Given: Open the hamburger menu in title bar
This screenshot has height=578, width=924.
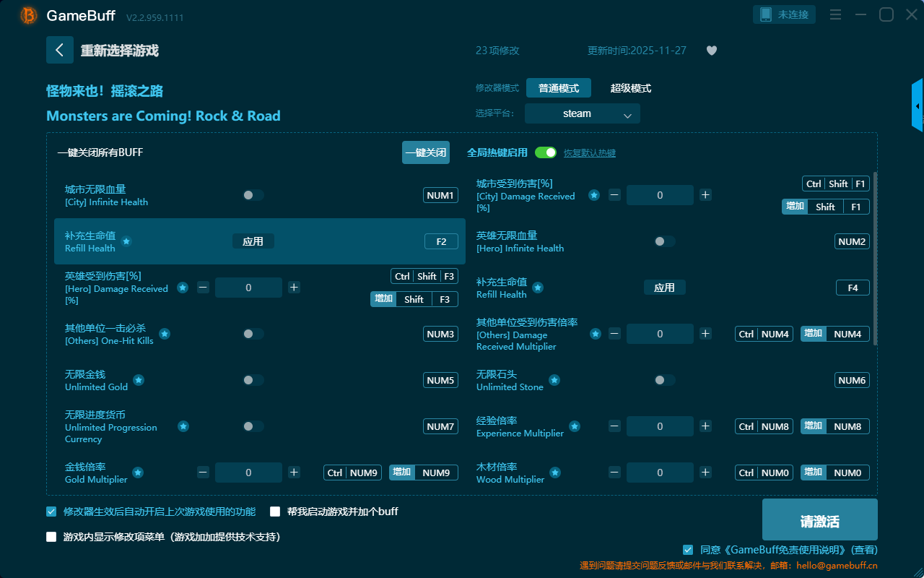Looking at the screenshot, I should coord(835,14).
